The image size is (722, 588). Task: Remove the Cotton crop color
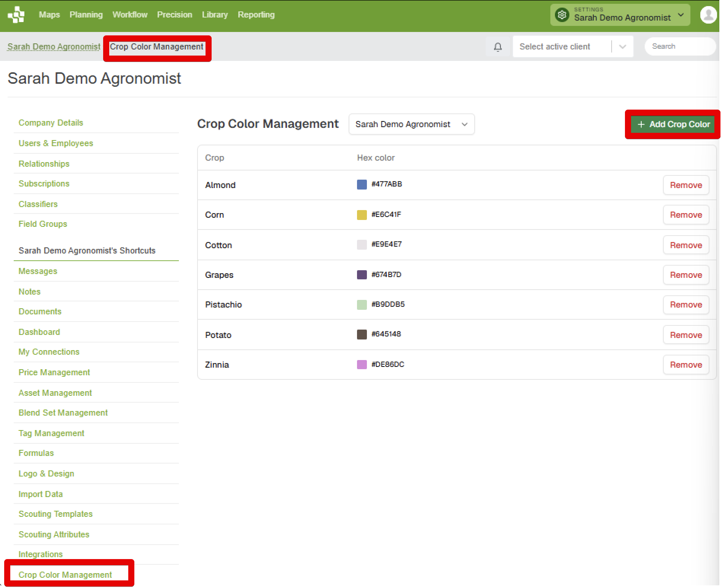685,245
